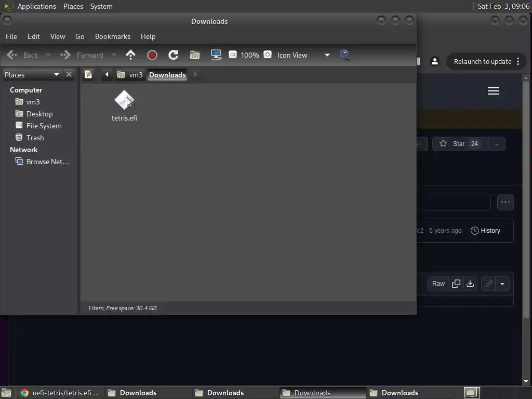532x399 pixels.
Task: Click the clock showing Sat Feb 3
Action: click(x=503, y=6)
